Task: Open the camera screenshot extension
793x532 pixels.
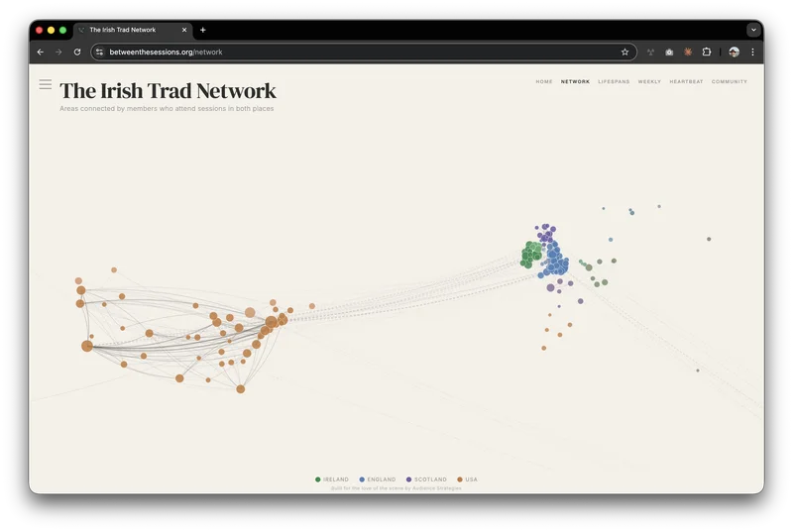Action: click(x=669, y=53)
